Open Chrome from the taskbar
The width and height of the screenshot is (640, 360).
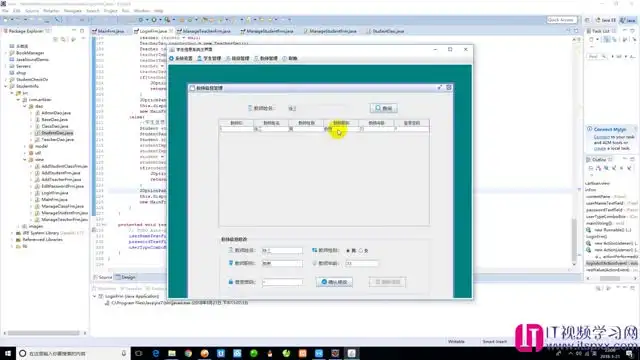pos(188,353)
